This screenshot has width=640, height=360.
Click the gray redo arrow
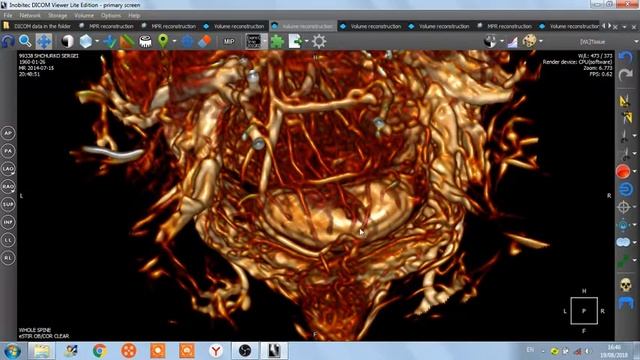point(625,75)
